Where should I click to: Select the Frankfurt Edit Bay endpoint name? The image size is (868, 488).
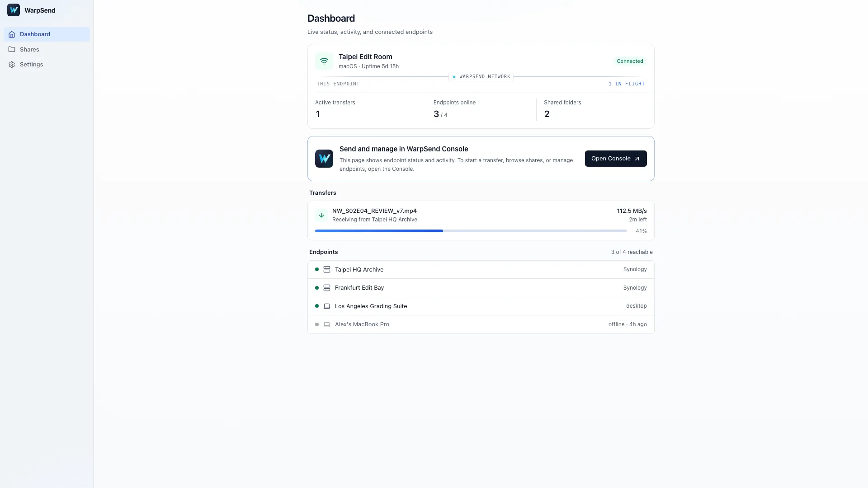click(359, 288)
